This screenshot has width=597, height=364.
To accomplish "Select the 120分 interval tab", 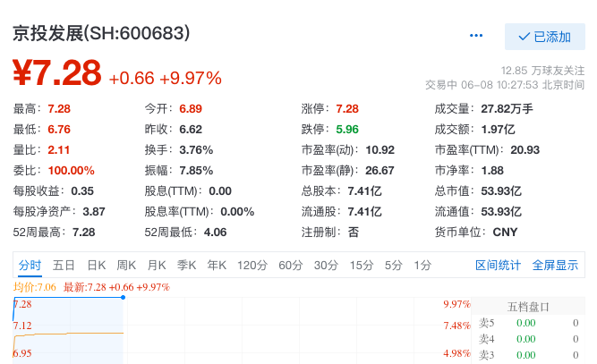I will click(x=252, y=265).
